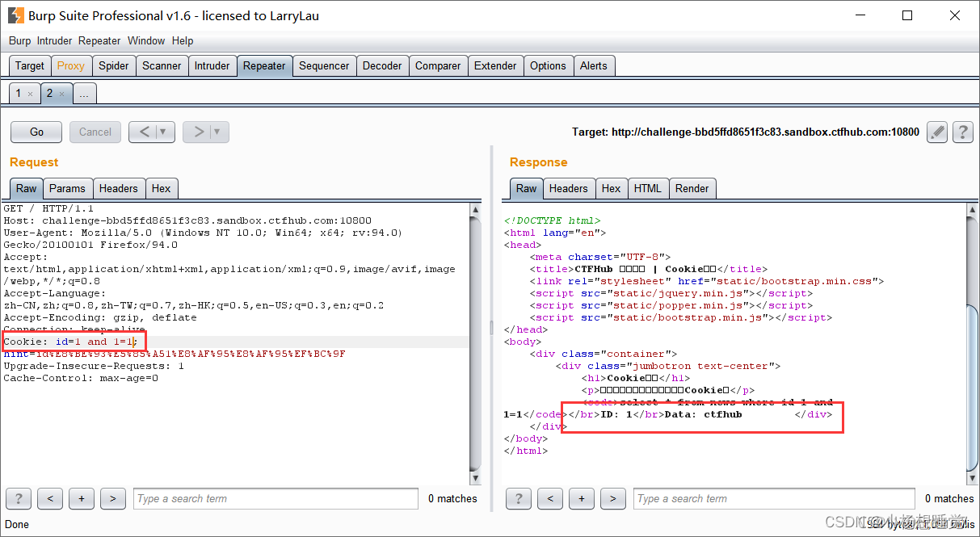The width and height of the screenshot is (980, 537).
Task: Open the Burp menu
Action: tap(19, 40)
